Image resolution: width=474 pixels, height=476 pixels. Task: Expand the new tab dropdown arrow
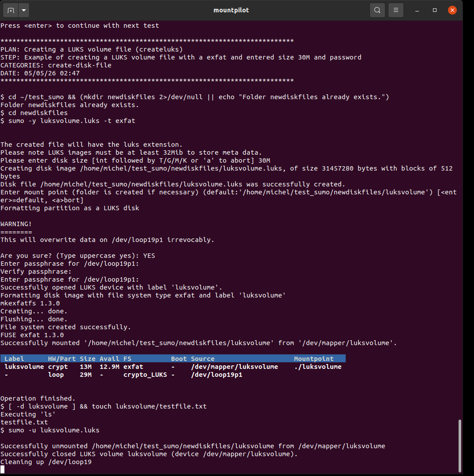(24, 10)
